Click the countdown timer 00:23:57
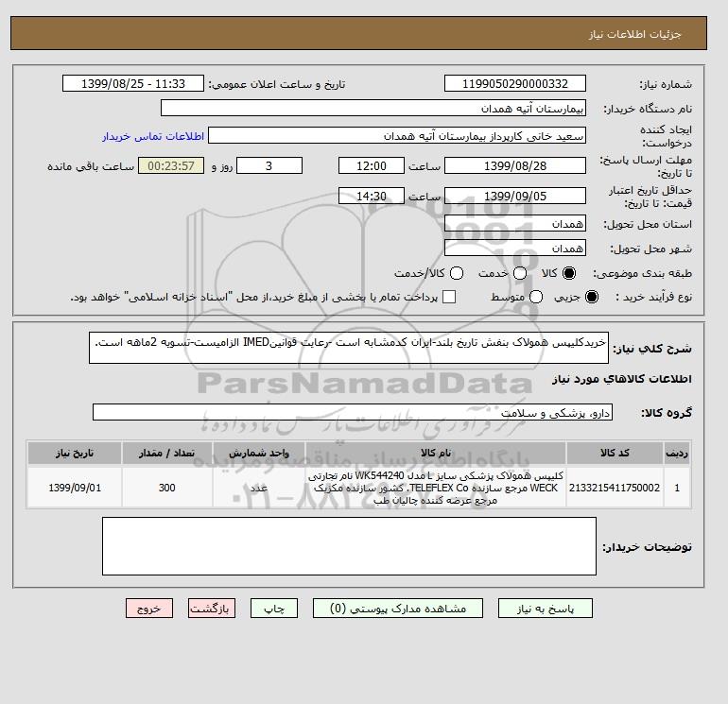This screenshot has width=728, height=704. point(171,165)
